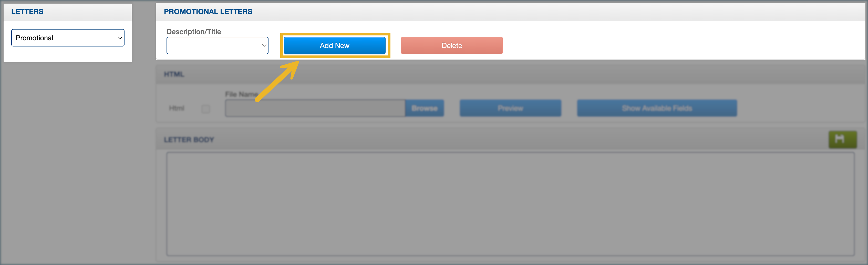Click the chevron arrow on Promotional dropdown
This screenshot has height=265, width=868.
120,38
